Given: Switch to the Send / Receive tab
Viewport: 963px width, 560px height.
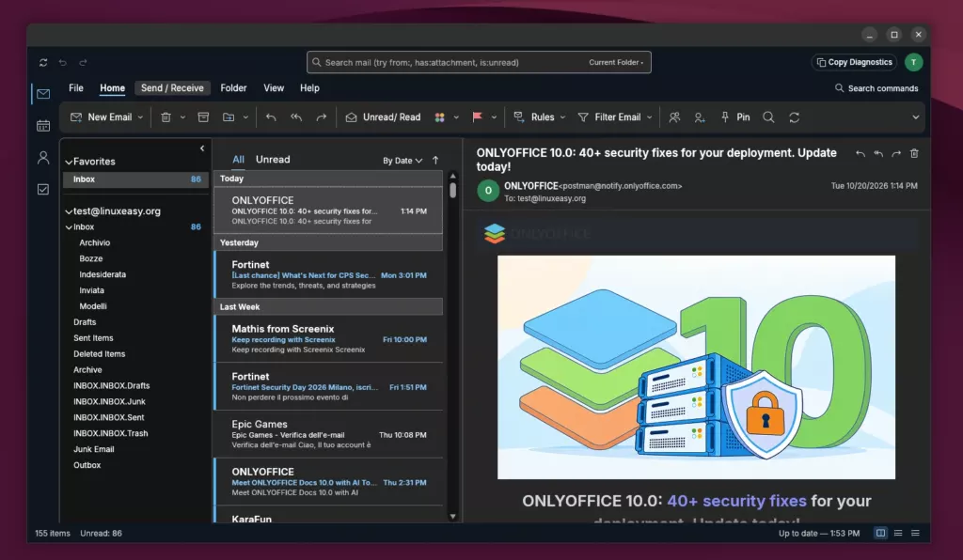Looking at the screenshot, I should click(x=173, y=88).
